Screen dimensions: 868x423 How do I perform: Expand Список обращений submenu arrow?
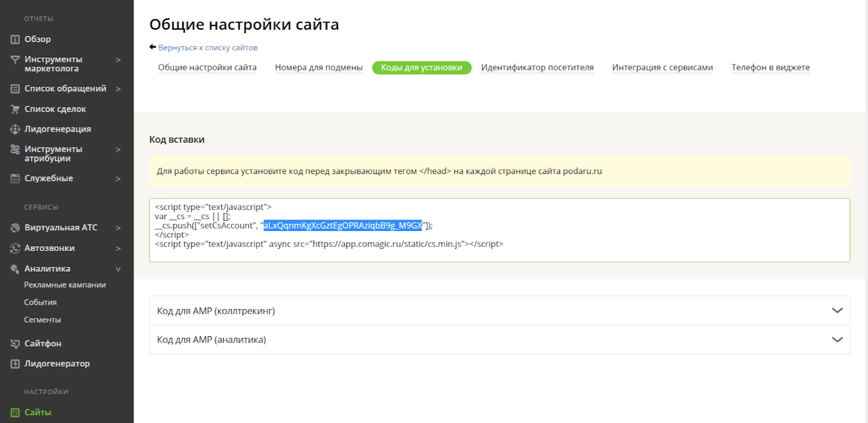pyautogui.click(x=118, y=89)
